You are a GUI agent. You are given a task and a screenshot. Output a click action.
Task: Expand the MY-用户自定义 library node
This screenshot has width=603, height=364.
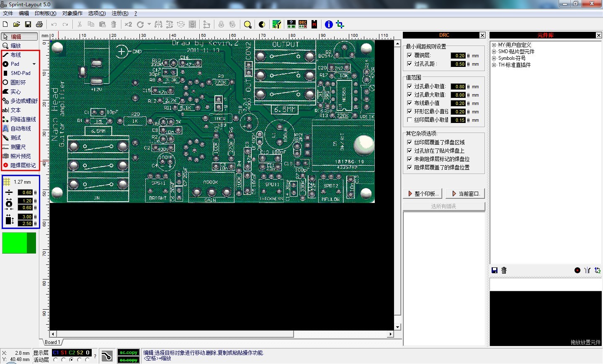pos(494,45)
